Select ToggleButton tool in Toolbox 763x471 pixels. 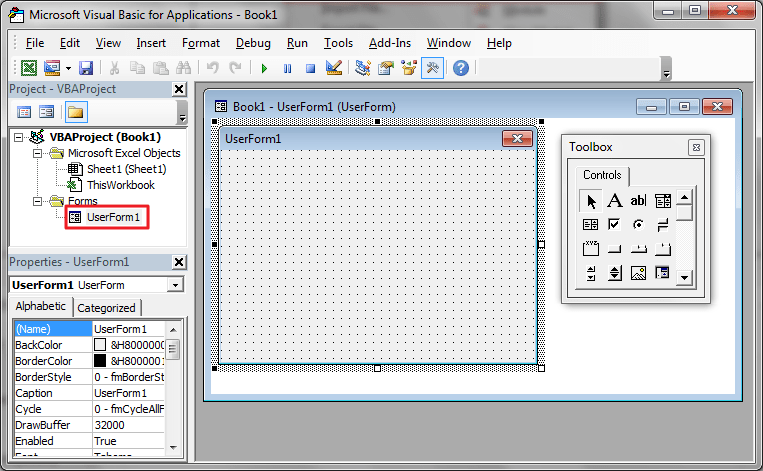click(x=662, y=224)
